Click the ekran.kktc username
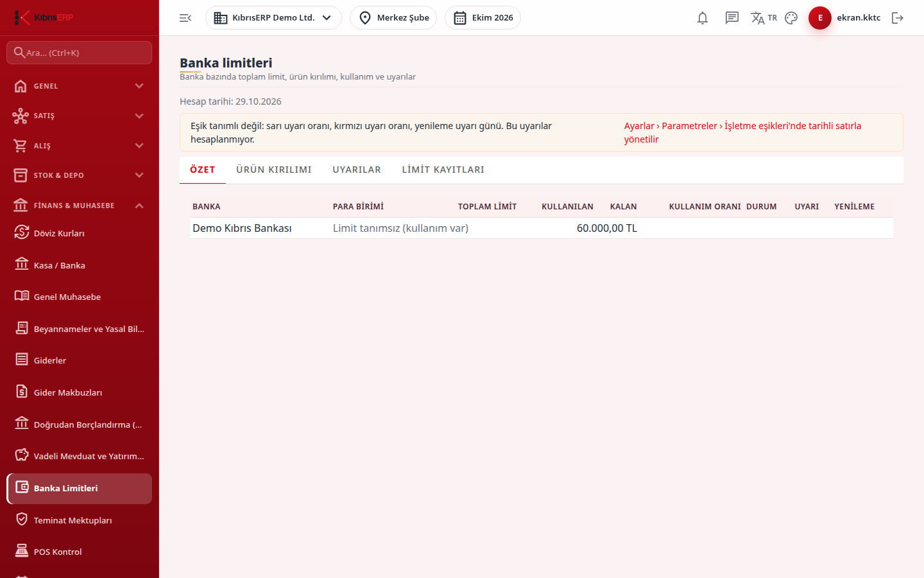This screenshot has width=924, height=578. [x=859, y=18]
